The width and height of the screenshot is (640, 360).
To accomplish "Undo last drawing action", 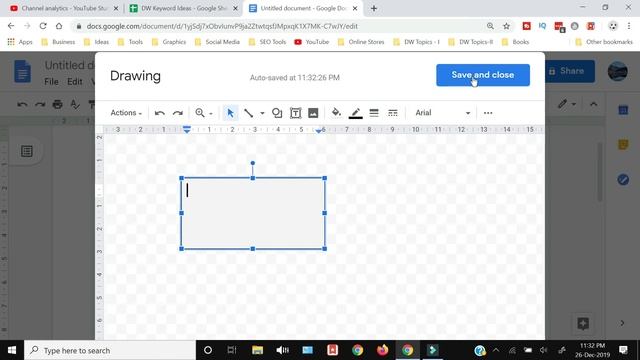I will (x=160, y=113).
